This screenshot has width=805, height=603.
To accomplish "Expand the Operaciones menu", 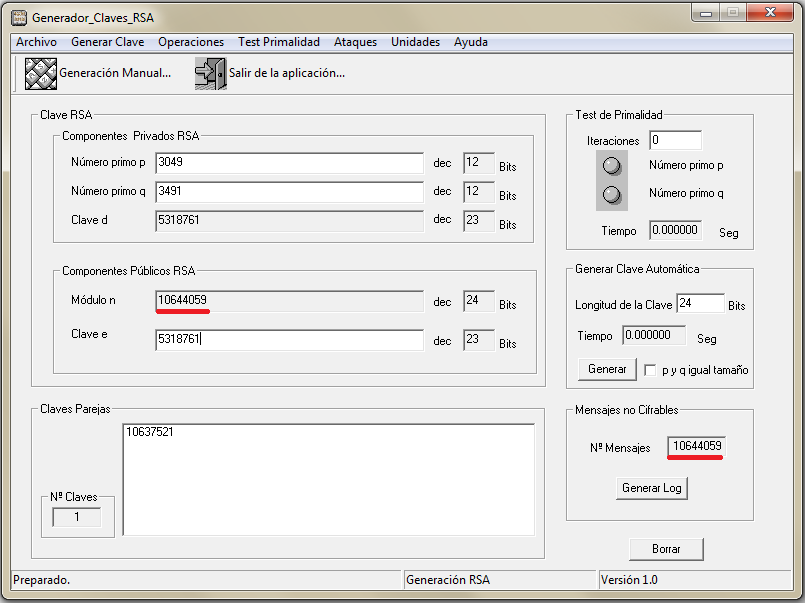I will point(191,42).
